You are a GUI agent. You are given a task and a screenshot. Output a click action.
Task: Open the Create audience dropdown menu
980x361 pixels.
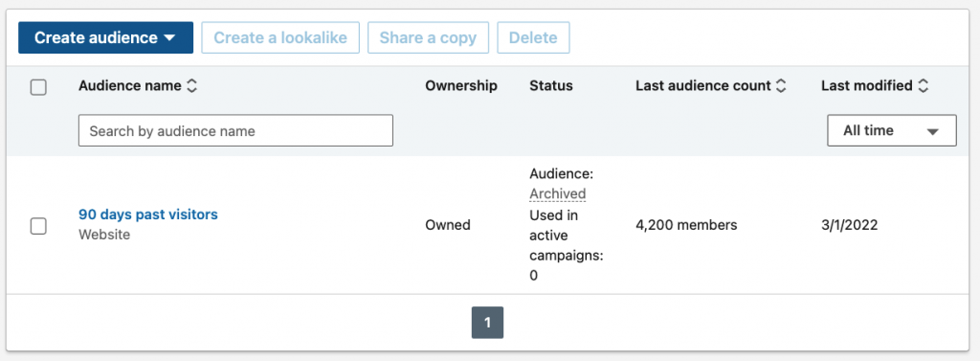(x=105, y=37)
